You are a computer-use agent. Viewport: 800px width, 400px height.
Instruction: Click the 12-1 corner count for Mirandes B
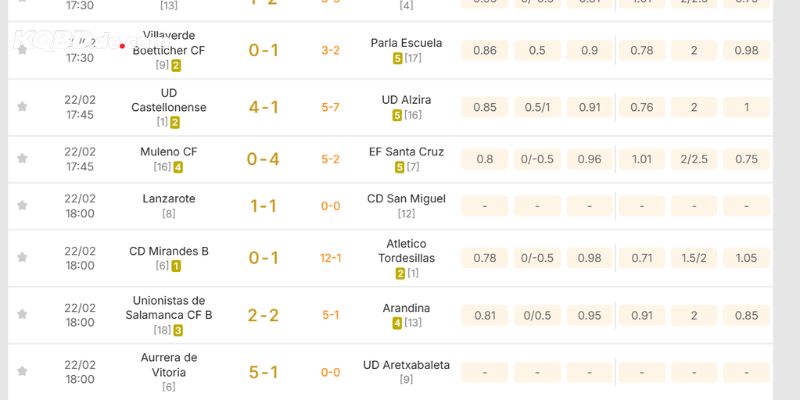point(330,258)
